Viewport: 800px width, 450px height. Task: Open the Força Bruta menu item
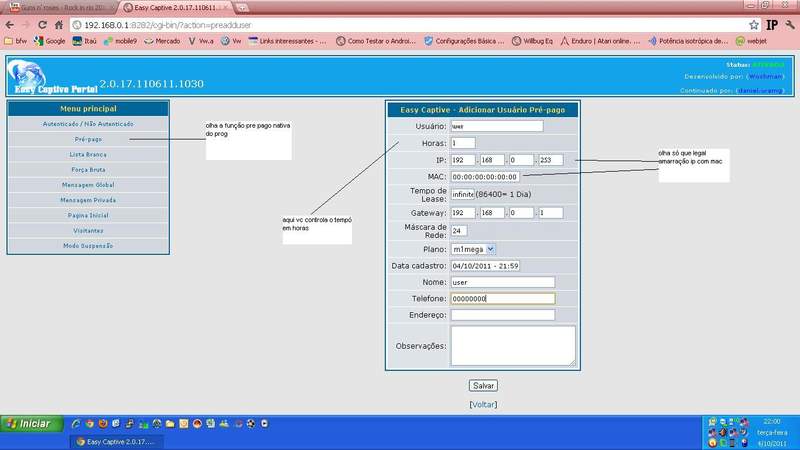88,170
